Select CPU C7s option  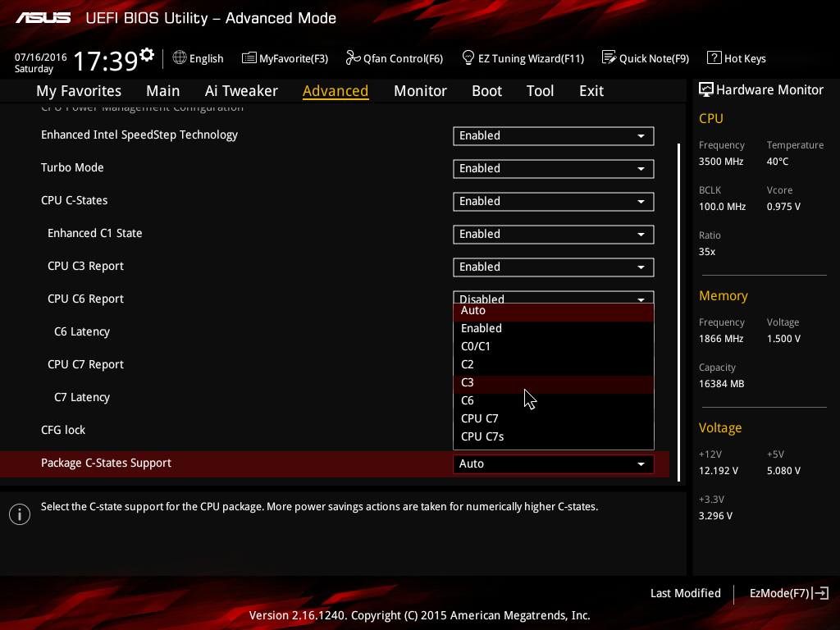point(554,436)
